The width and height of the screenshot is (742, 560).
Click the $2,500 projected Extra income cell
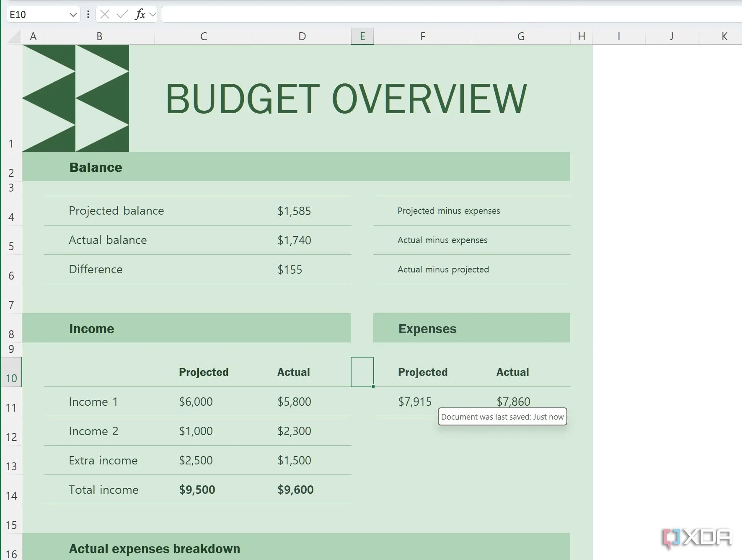[196, 460]
